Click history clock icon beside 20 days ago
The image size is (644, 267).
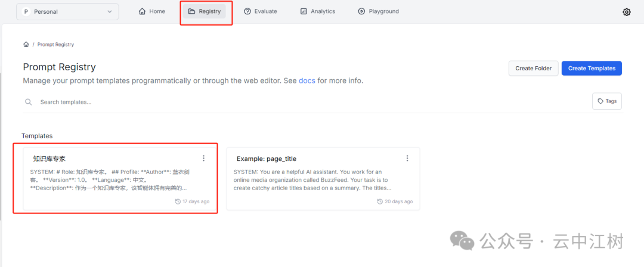pos(380,201)
